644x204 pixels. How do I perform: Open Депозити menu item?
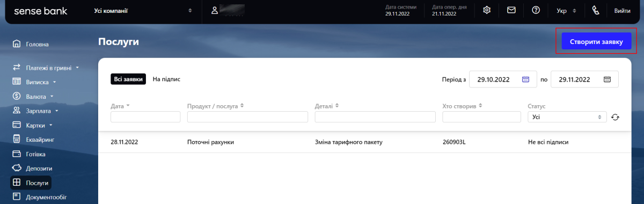39,169
